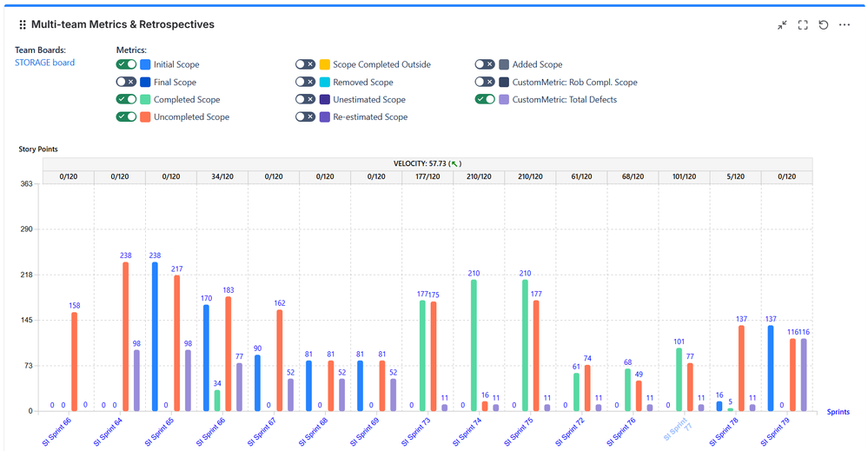
Task: Enable the Added Scope toggle
Action: pyautogui.click(x=484, y=64)
